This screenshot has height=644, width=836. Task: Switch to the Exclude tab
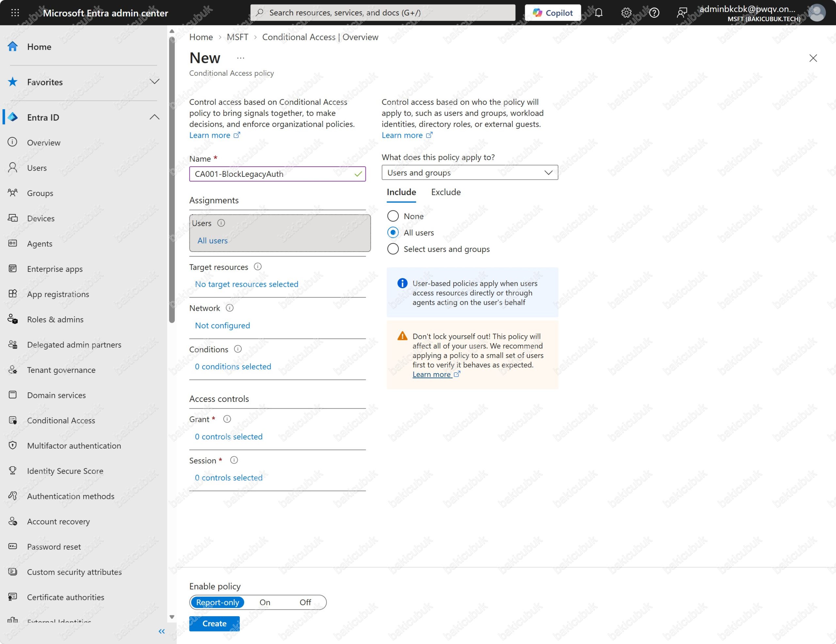(446, 192)
